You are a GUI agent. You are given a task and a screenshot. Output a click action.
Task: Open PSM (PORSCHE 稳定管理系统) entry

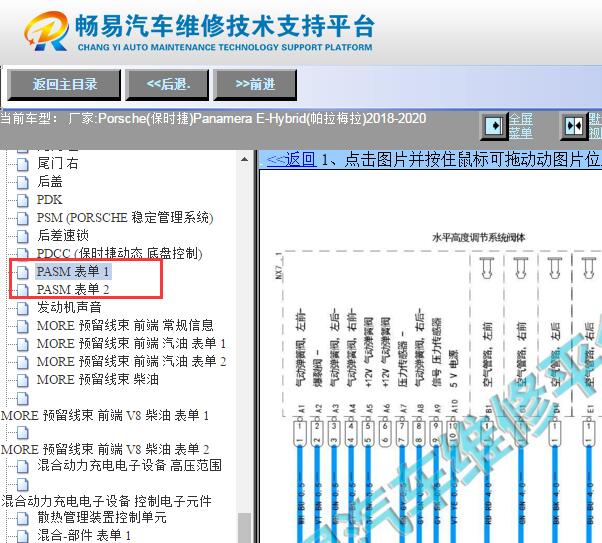click(x=125, y=218)
